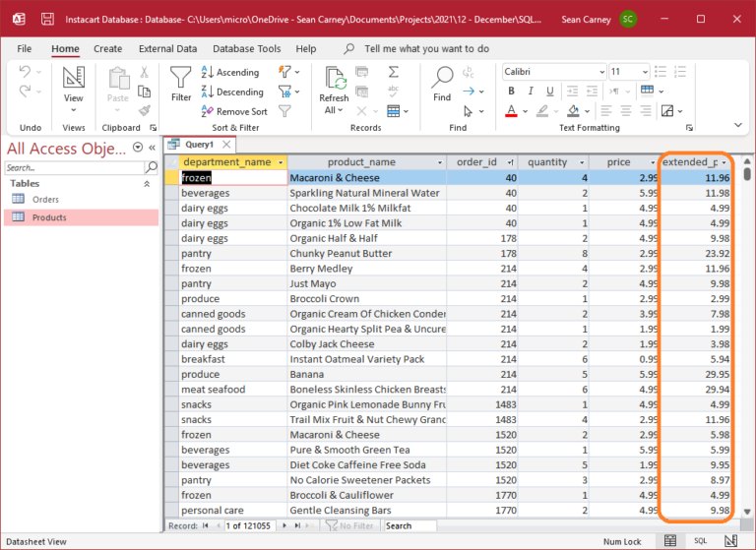Click the Format Painter icon
Viewport: 756px width, 550px height.
coord(145,111)
